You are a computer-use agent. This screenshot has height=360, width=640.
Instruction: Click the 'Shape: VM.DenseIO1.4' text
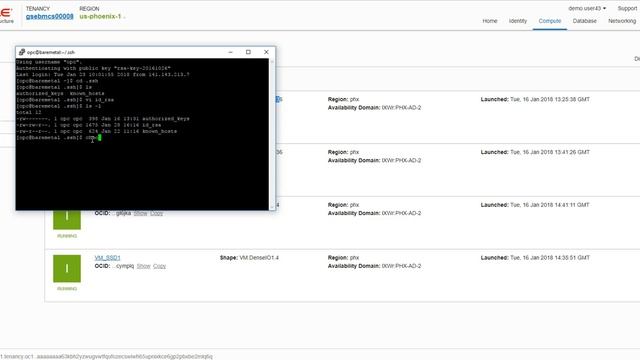pyautogui.click(x=249, y=258)
